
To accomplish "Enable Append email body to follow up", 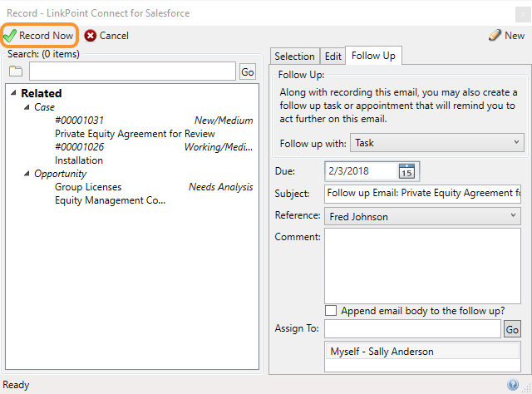I will point(331,311).
